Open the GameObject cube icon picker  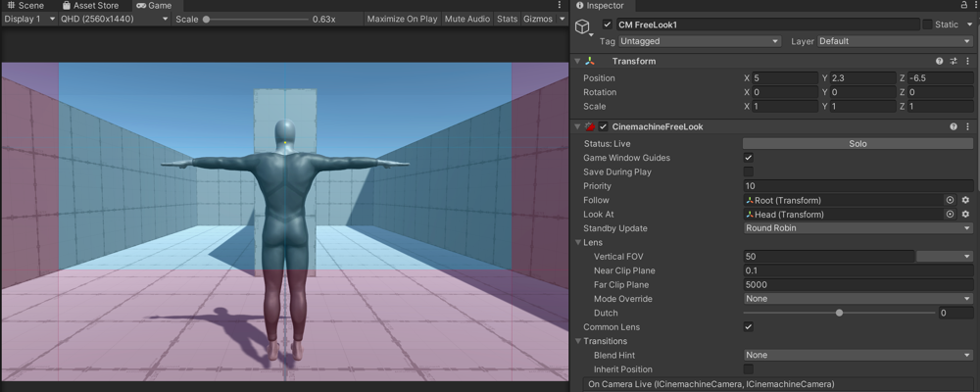pos(584,28)
